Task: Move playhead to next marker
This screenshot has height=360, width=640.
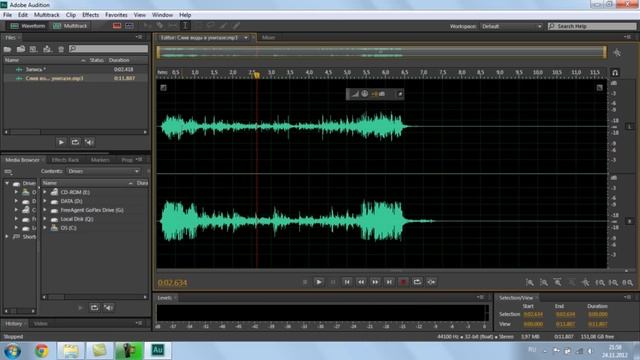Action: (x=389, y=282)
